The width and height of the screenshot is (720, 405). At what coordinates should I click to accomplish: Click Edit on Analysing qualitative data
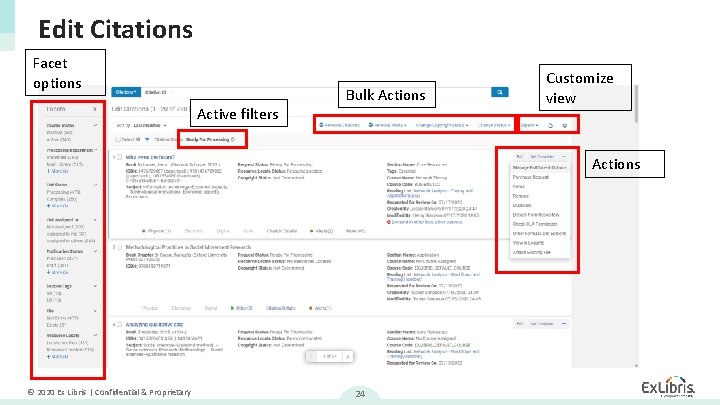(x=519, y=324)
